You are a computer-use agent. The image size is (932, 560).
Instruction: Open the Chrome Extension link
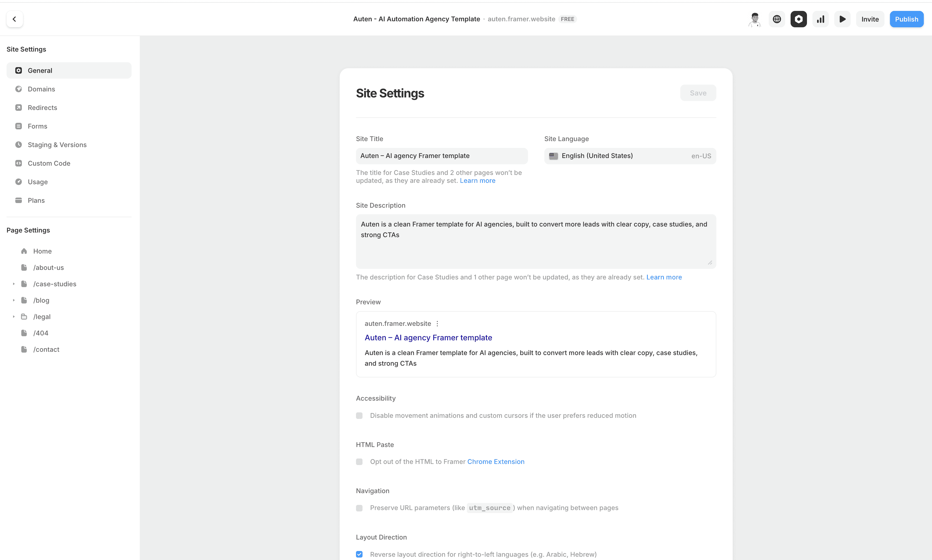tap(495, 461)
